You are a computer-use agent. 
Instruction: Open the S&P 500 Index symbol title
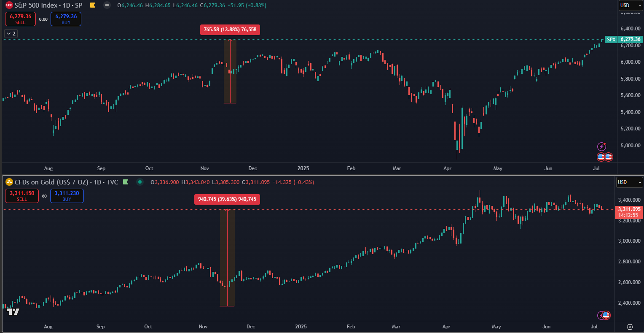coord(48,5)
